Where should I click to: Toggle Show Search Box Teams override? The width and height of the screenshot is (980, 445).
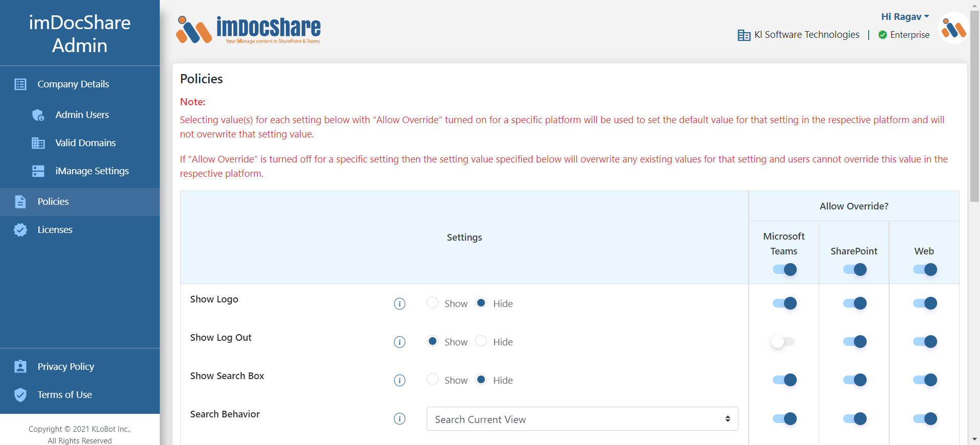784,380
